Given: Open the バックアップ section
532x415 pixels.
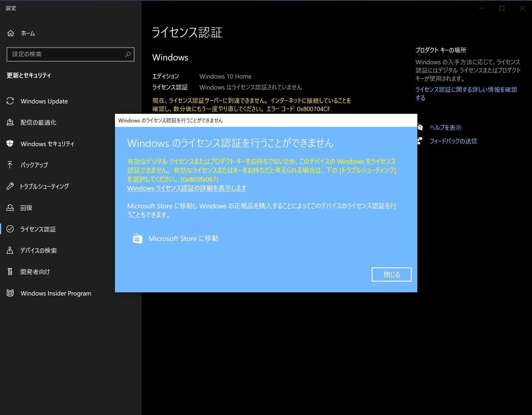Looking at the screenshot, I should (x=34, y=165).
